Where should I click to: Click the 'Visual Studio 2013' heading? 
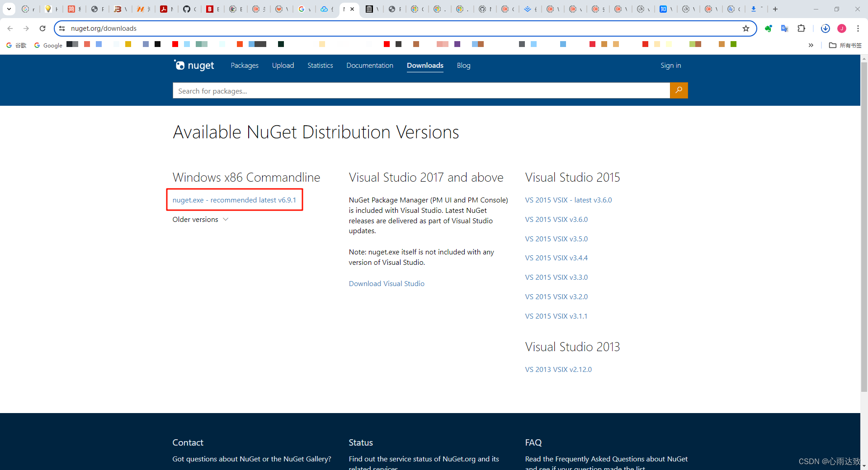click(572, 347)
